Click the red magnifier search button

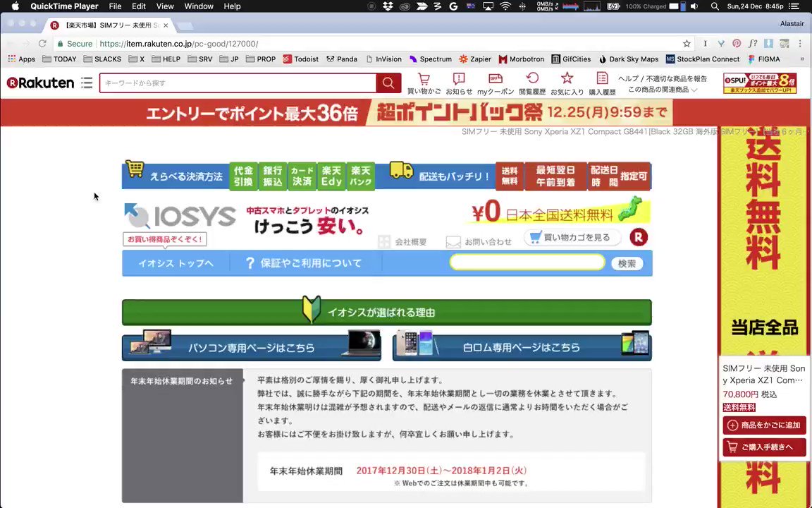coord(388,83)
